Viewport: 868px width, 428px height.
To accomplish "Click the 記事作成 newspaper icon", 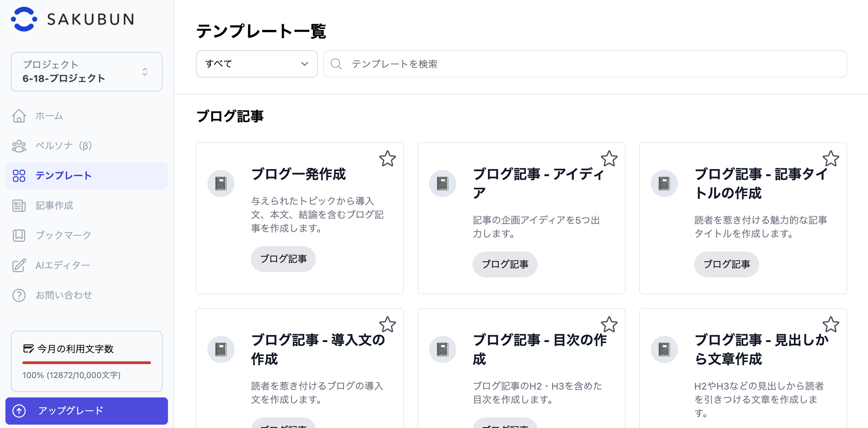I will tap(19, 206).
